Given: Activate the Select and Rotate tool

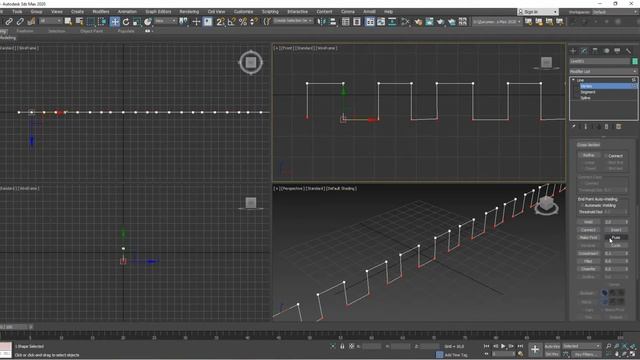Looking at the screenshot, I should point(126,22).
